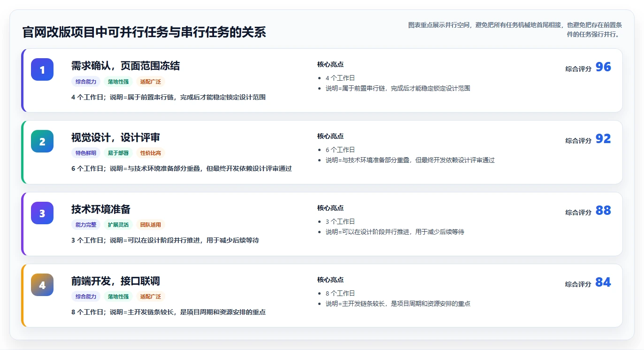Click bullet 3 个工作日
Viewport: 644px width, 350px height.
tap(340, 222)
